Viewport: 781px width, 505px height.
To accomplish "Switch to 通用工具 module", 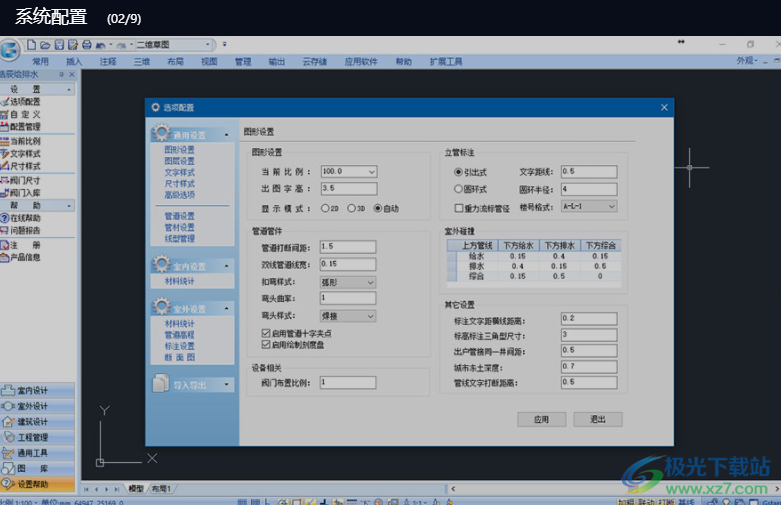I will tap(37, 453).
